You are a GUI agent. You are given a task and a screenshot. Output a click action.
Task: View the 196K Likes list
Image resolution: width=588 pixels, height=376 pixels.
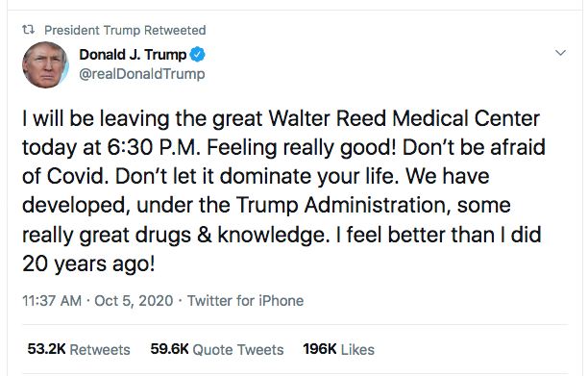tap(338, 349)
